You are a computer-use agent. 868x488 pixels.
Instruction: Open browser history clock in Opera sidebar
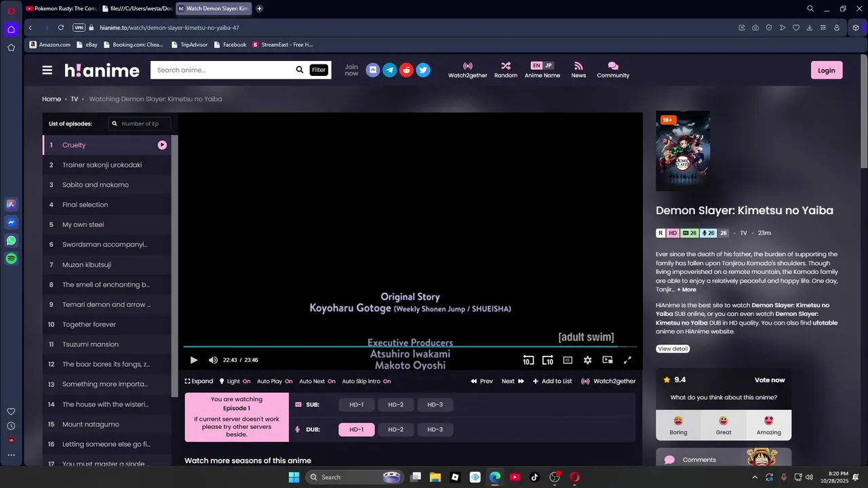tap(11, 426)
